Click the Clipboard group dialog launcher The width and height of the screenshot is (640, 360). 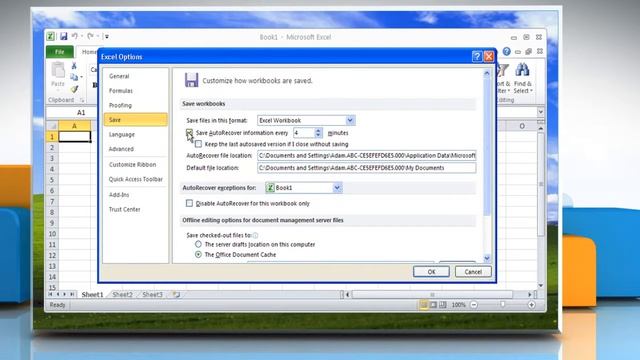click(x=82, y=100)
